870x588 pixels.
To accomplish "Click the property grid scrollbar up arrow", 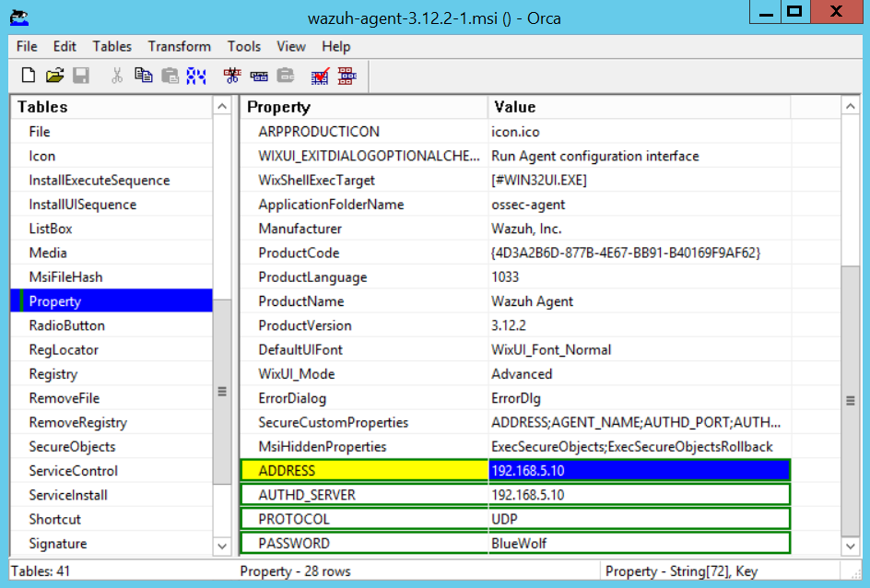I will [850, 106].
